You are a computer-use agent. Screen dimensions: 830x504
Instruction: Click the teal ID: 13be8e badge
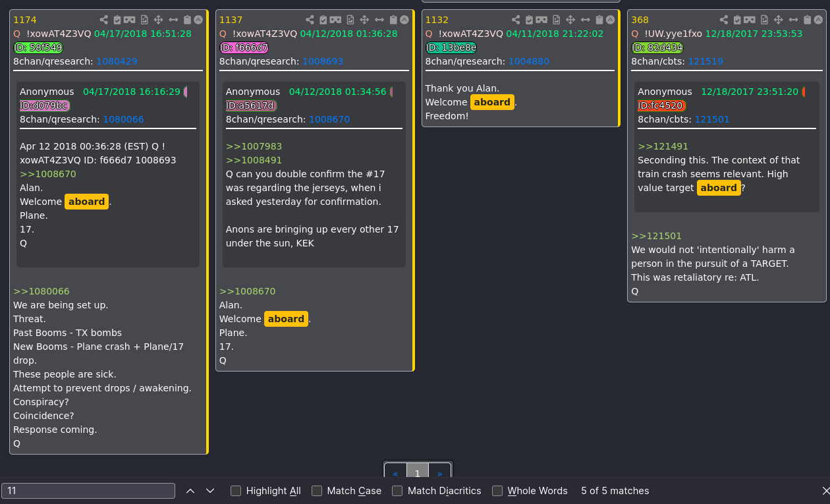451,47
